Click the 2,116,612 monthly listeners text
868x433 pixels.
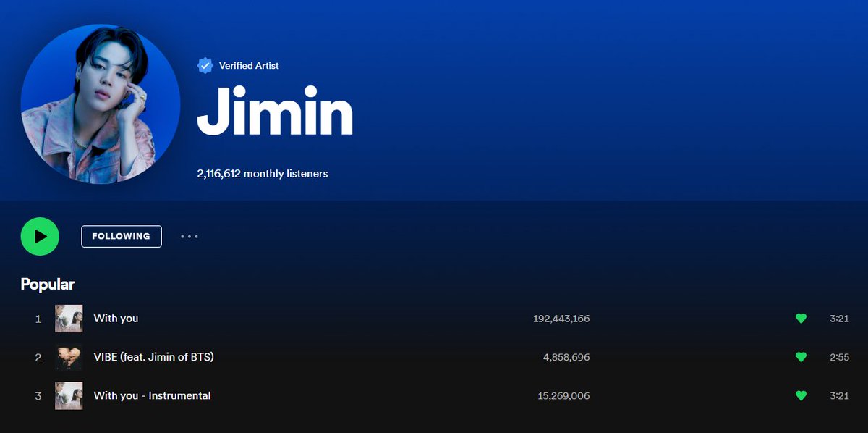[x=263, y=174]
